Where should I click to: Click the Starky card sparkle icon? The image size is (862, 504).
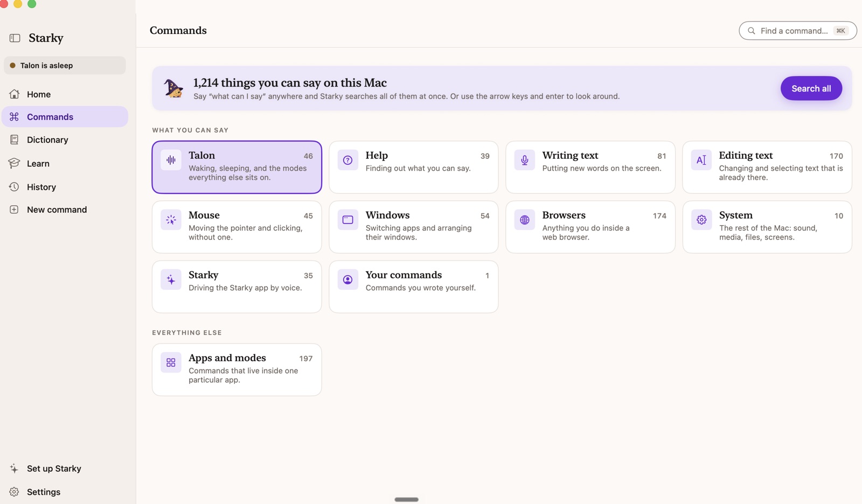tap(171, 279)
